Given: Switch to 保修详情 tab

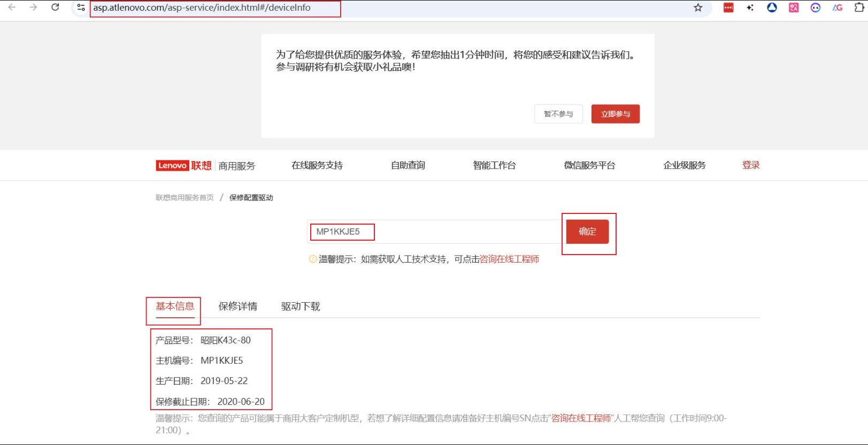Looking at the screenshot, I should [x=237, y=306].
